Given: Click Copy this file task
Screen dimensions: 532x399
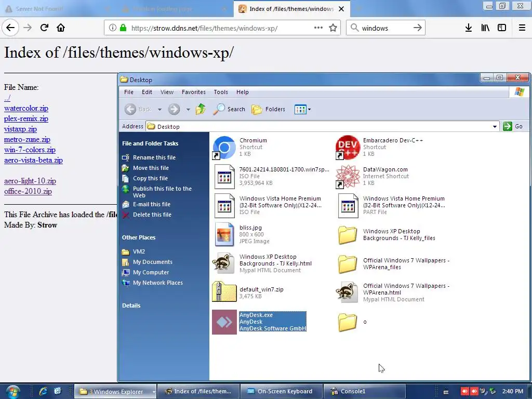Looking at the screenshot, I should pyautogui.click(x=145, y=179).
